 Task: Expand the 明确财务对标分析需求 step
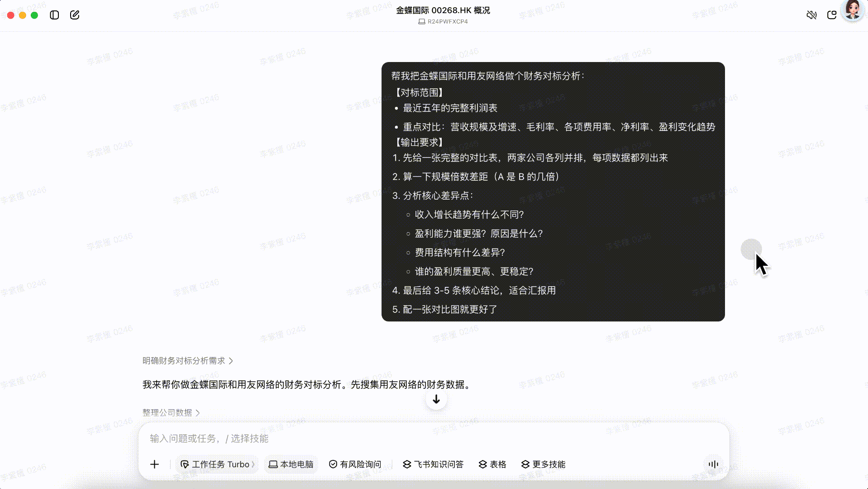coord(188,360)
